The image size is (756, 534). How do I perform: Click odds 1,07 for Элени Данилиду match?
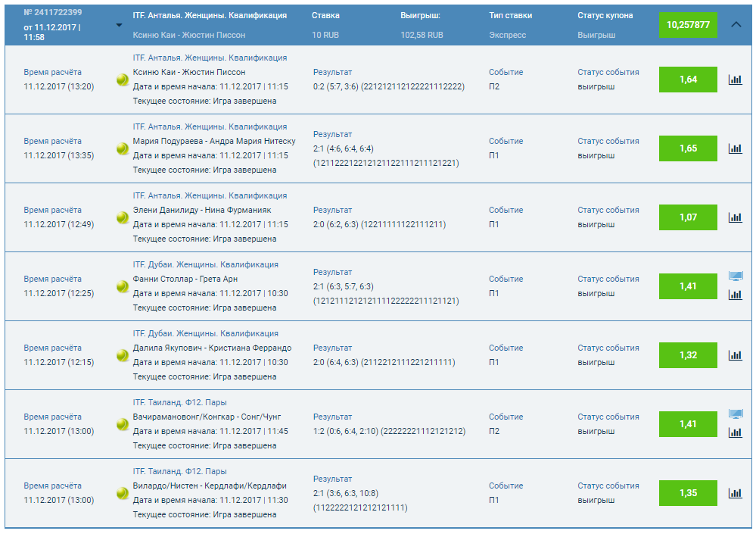[x=688, y=217]
